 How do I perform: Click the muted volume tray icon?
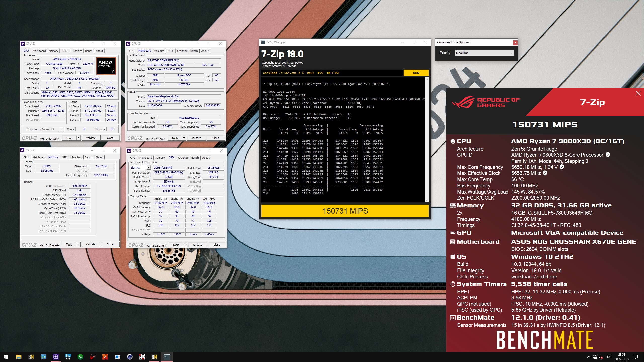(x=601, y=357)
